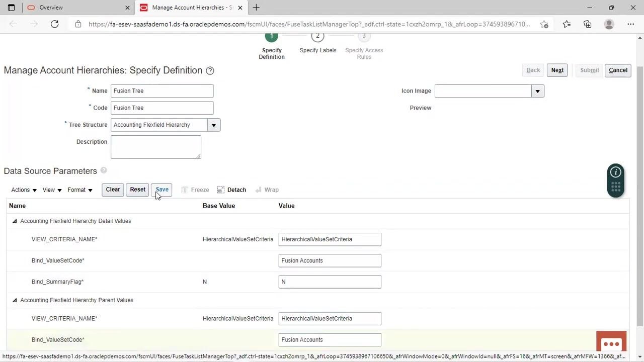Click into the Description text area
Image resolution: width=644 pixels, height=362 pixels.
click(156, 147)
